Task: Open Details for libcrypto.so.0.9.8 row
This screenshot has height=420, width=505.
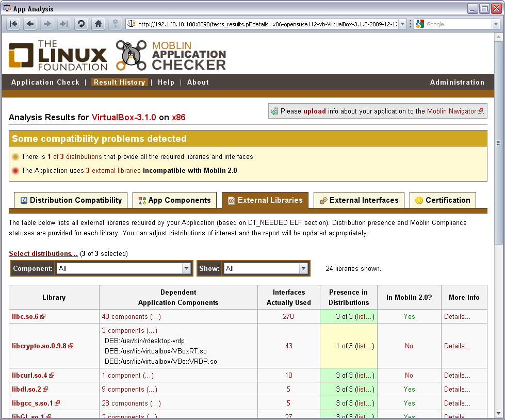Action: point(457,346)
